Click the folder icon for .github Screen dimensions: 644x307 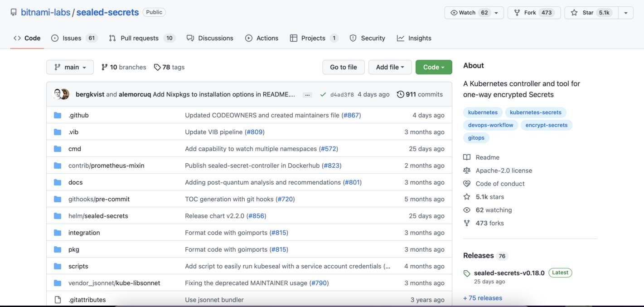(x=58, y=115)
